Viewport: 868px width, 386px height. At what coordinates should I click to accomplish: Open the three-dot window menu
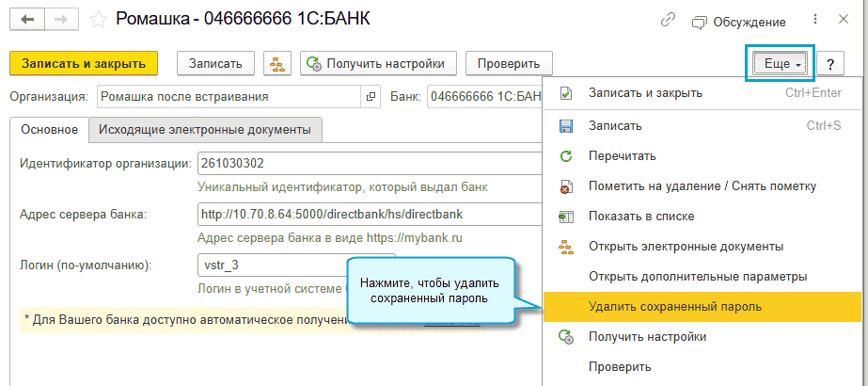point(814,20)
